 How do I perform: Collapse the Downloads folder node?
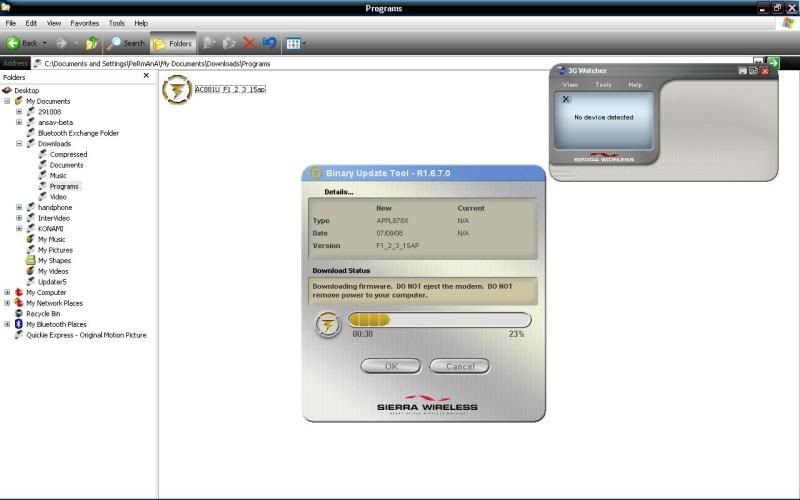coord(19,143)
